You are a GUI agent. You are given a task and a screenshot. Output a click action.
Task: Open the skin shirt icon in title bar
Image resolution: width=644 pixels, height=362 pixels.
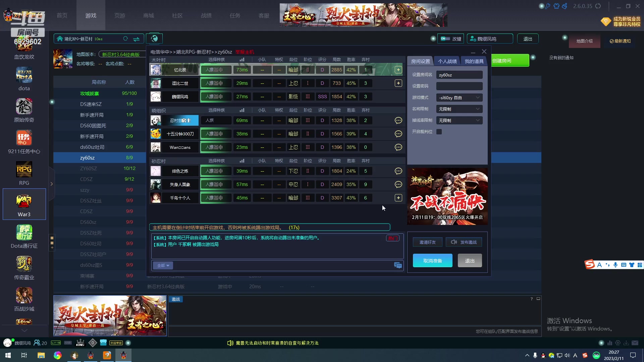(x=556, y=6)
